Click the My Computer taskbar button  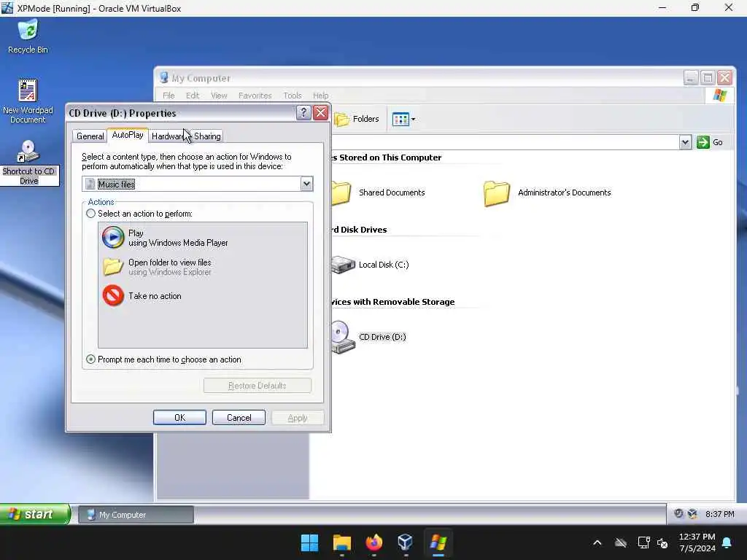[x=136, y=515]
